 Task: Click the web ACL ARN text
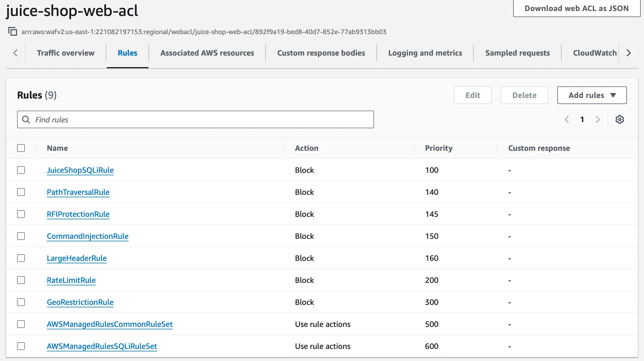[204, 32]
